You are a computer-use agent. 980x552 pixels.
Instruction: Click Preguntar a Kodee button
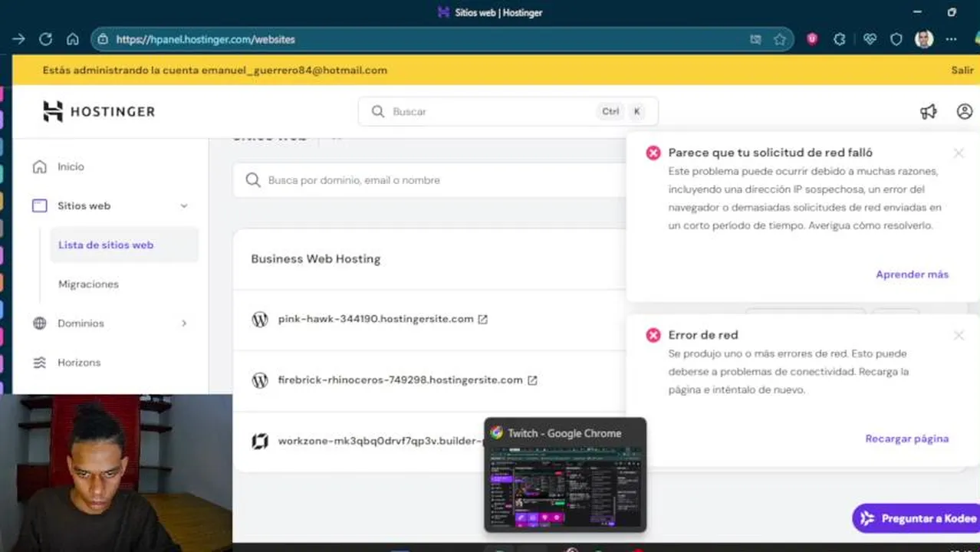click(916, 518)
